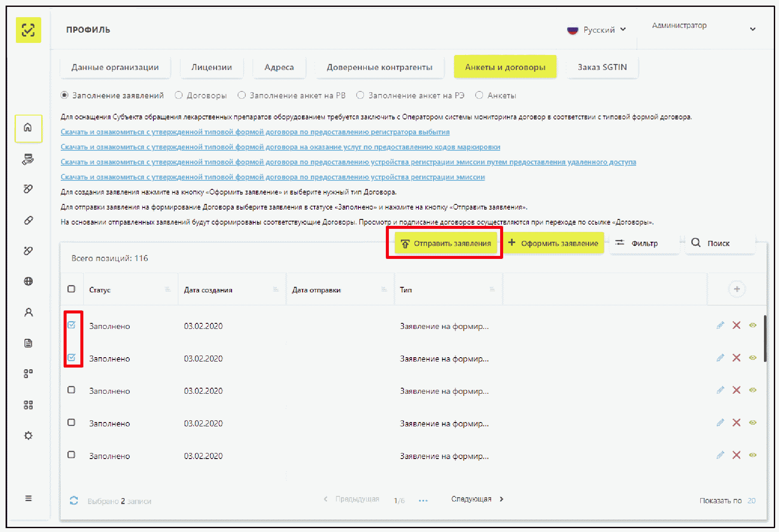Go to the 'Заказ SGTIN' tab
The width and height of the screenshot is (779, 532).
tap(602, 67)
